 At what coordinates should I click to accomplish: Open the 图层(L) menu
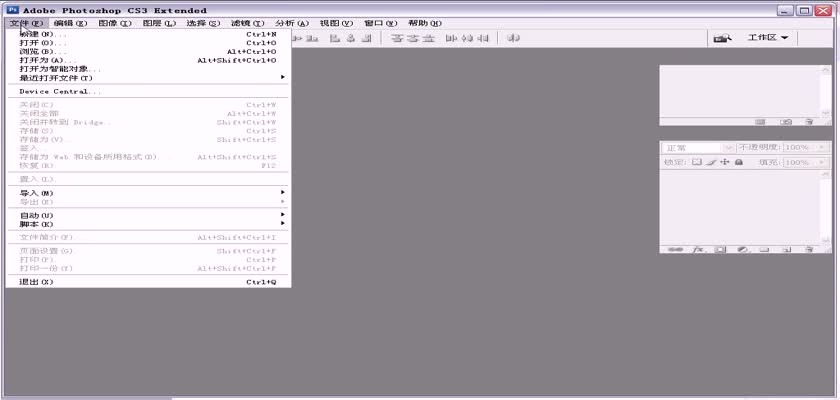tap(159, 23)
